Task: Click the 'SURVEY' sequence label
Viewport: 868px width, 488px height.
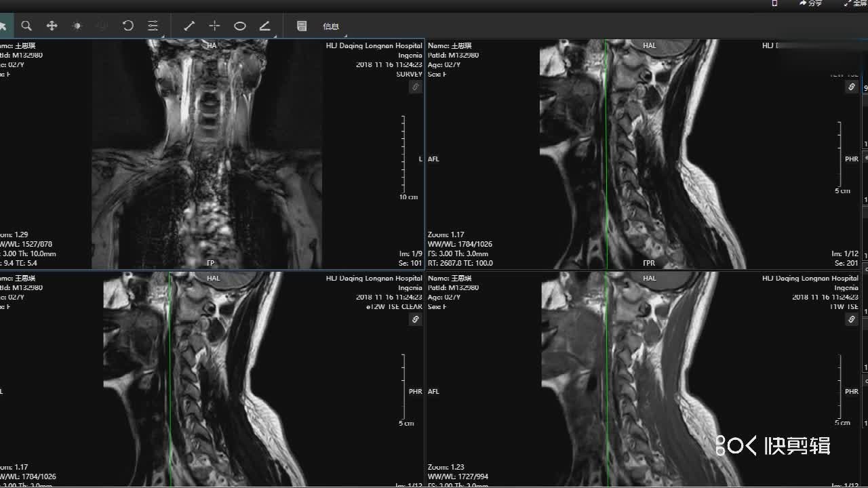Action: tap(410, 75)
